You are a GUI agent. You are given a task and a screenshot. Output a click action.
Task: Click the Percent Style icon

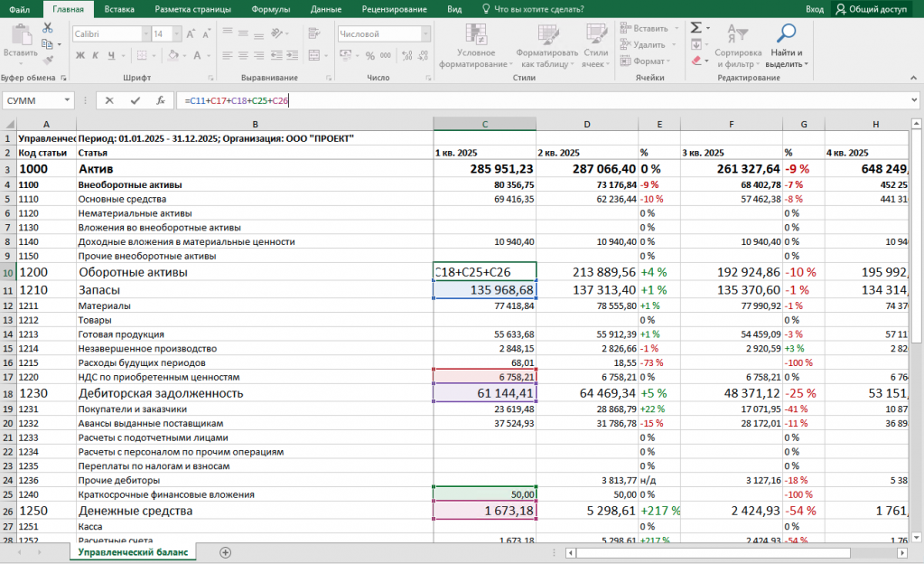[x=370, y=55]
